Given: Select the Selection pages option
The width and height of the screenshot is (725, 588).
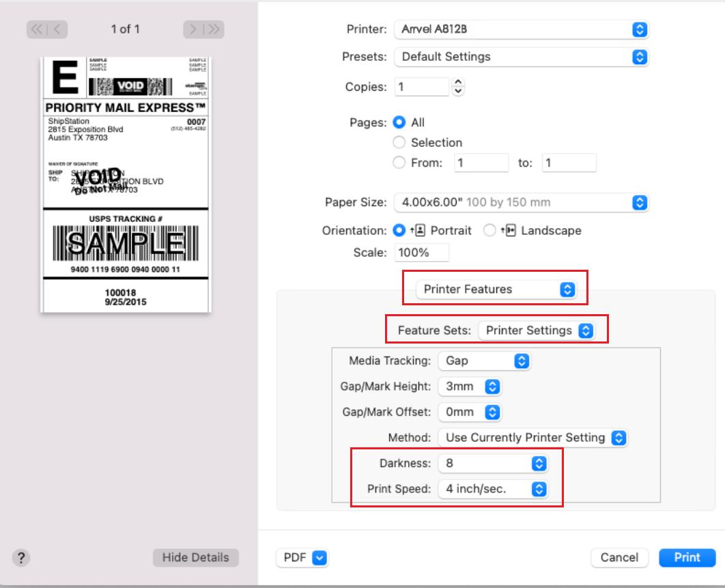Looking at the screenshot, I should pos(399,142).
